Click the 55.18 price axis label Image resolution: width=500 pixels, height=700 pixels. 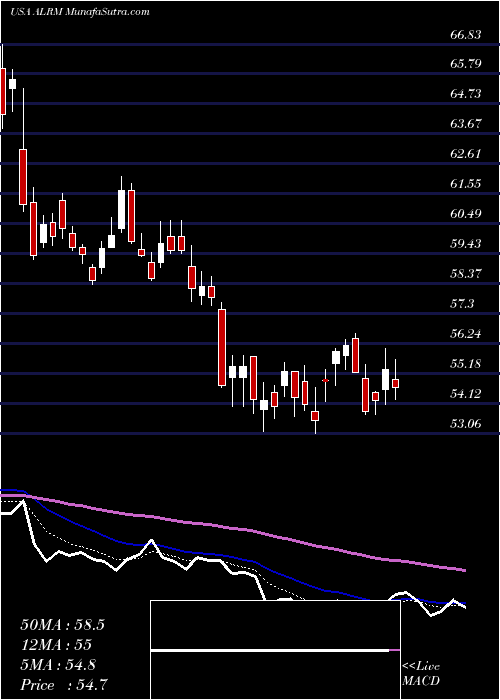(x=466, y=363)
